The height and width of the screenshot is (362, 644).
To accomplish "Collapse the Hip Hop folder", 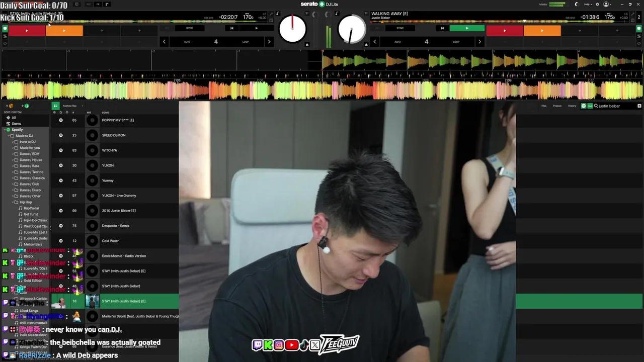I will [13, 202].
